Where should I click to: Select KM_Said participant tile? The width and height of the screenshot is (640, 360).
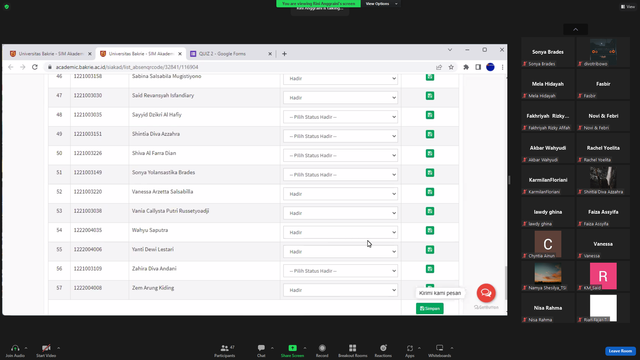click(x=603, y=276)
